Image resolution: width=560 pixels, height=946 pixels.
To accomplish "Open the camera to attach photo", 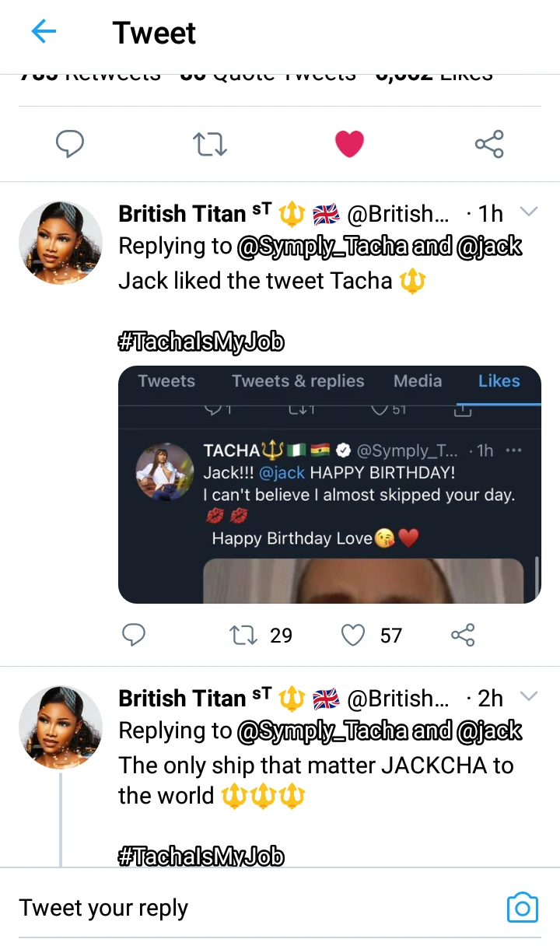I will [x=522, y=908].
